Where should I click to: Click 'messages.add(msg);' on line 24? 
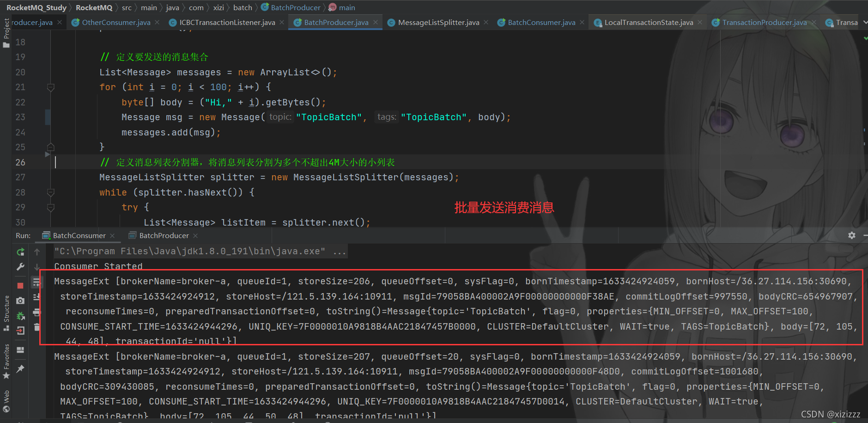[x=171, y=132]
